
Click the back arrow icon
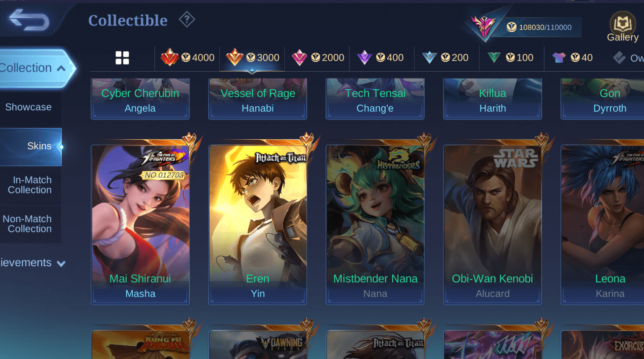[29, 20]
